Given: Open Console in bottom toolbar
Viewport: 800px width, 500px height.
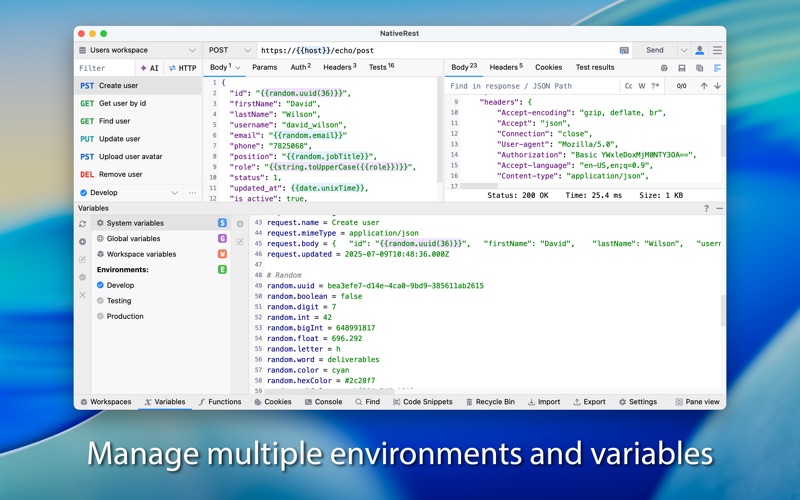Looking at the screenshot, I should pyautogui.click(x=323, y=402).
